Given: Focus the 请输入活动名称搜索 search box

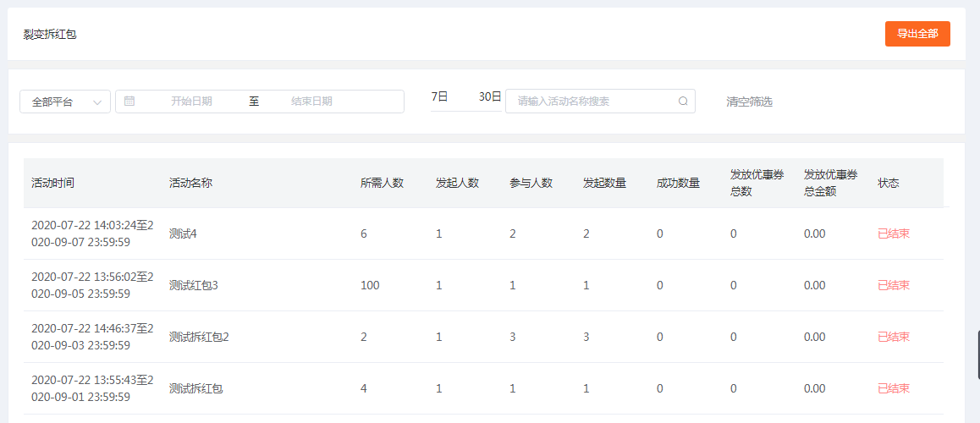Looking at the screenshot, I should tap(600, 102).
